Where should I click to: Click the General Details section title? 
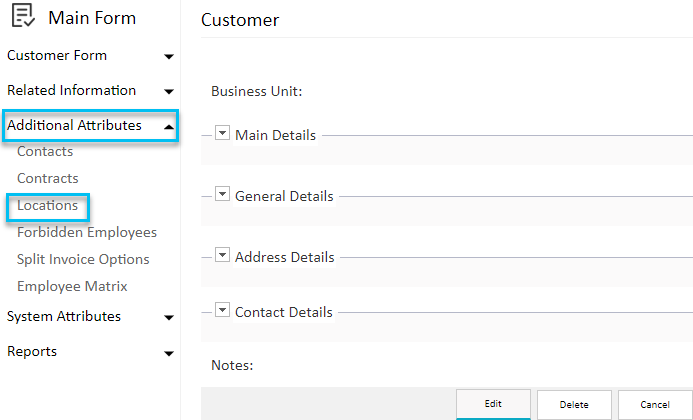point(284,196)
